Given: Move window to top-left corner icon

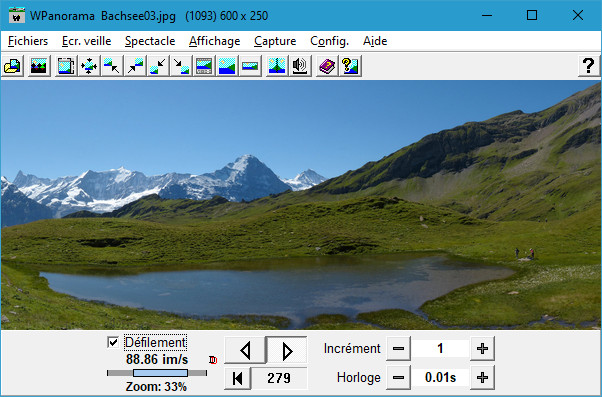Looking at the screenshot, I should tap(112, 66).
